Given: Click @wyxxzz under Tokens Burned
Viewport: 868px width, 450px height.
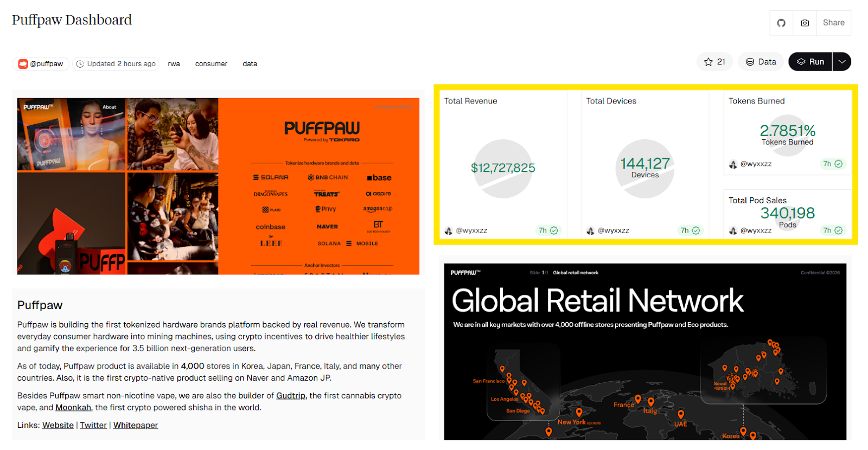Looking at the screenshot, I should pos(756,164).
